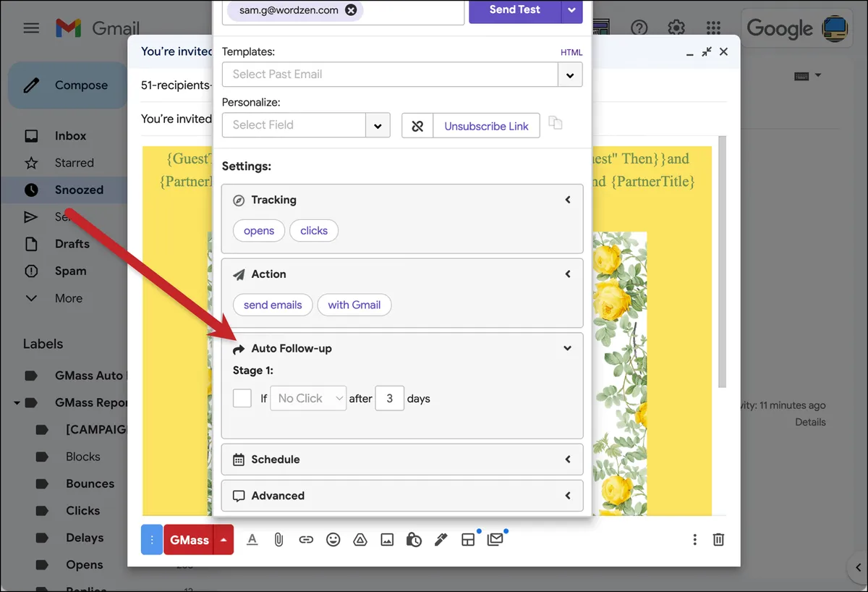Image resolution: width=868 pixels, height=592 pixels.
Task: Toggle the send emails action pill
Action: 273,305
